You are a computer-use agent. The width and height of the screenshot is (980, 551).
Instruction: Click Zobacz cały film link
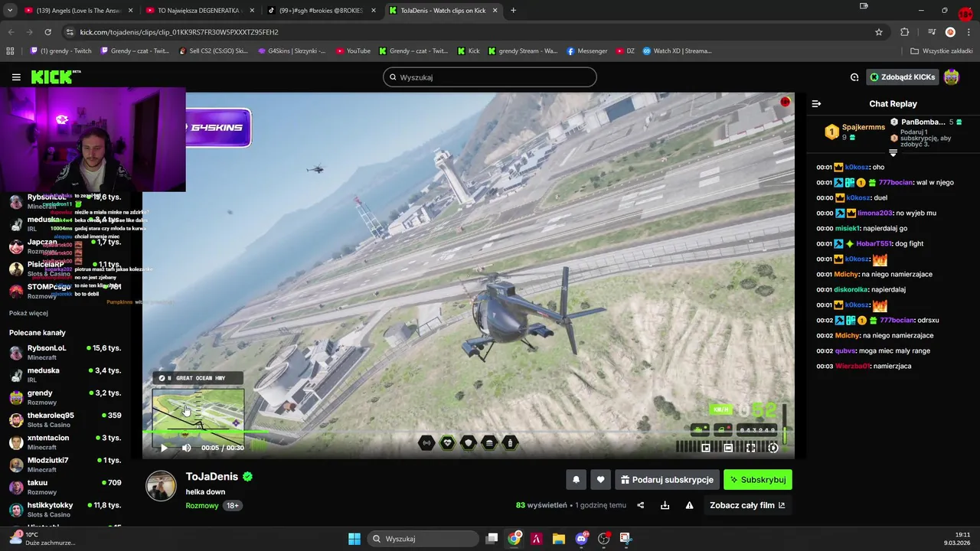[747, 505]
